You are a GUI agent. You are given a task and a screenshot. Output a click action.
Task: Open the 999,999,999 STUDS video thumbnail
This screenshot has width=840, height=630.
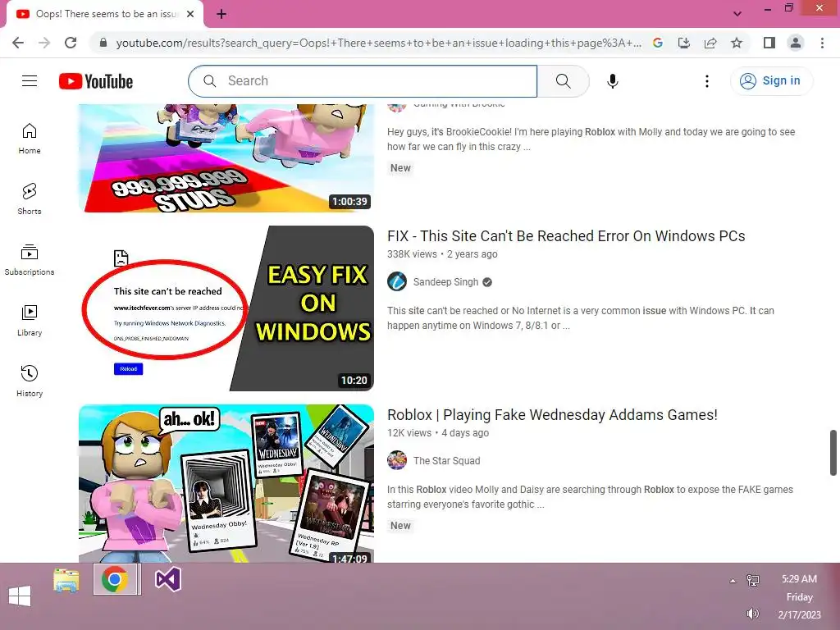[x=226, y=158]
